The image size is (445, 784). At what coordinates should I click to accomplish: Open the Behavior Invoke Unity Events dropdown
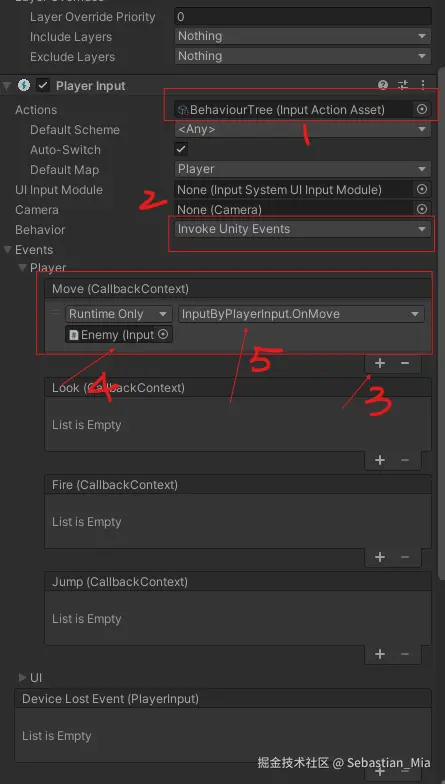(302, 229)
